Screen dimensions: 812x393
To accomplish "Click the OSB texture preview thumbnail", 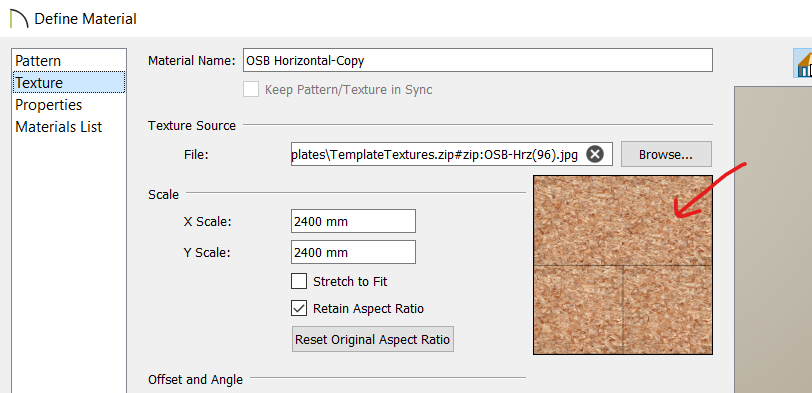I will pos(623,265).
